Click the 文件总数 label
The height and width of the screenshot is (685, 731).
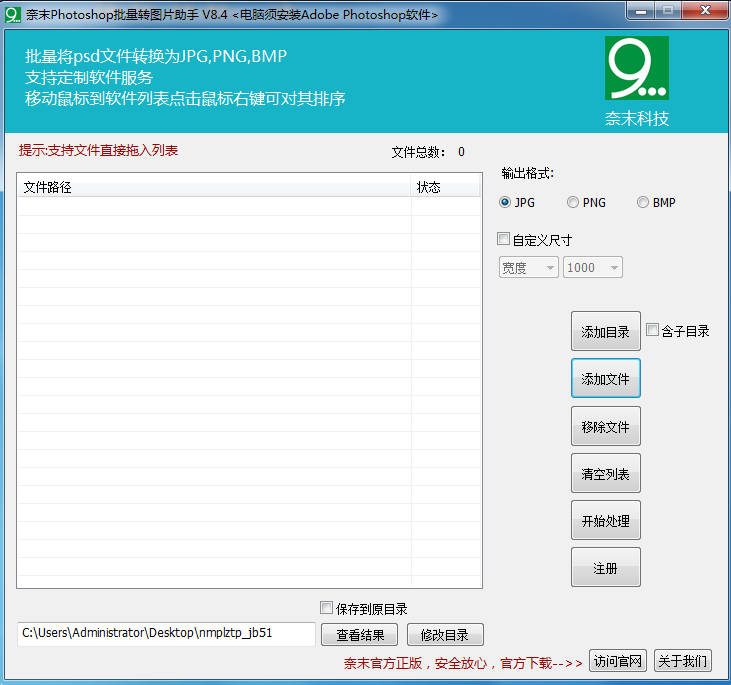(418, 152)
